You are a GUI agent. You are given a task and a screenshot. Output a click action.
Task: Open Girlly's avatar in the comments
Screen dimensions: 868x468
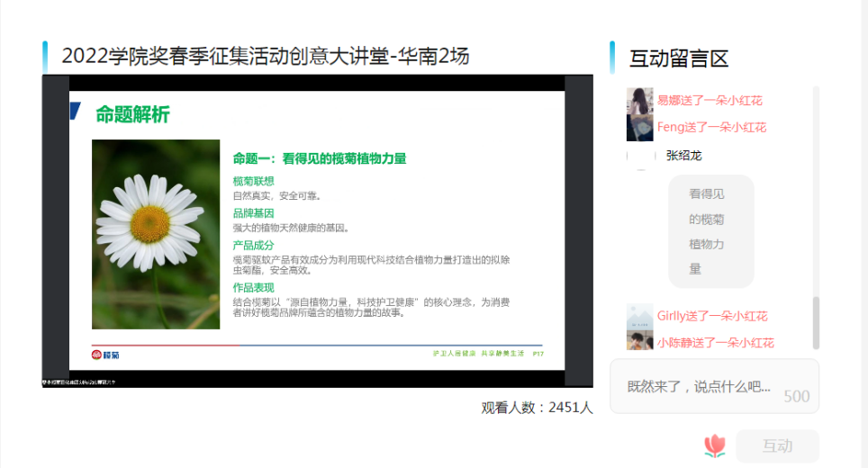pyautogui.click(x=639, y=317)
